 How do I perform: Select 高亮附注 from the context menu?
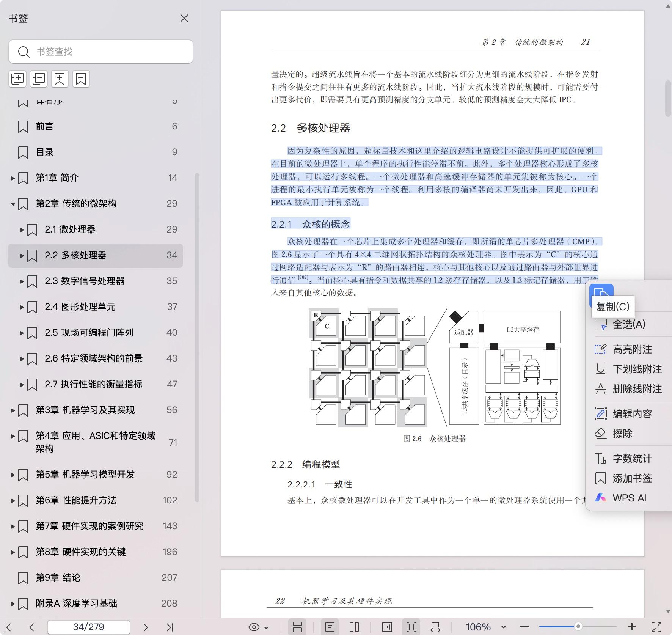coord(632,349)
